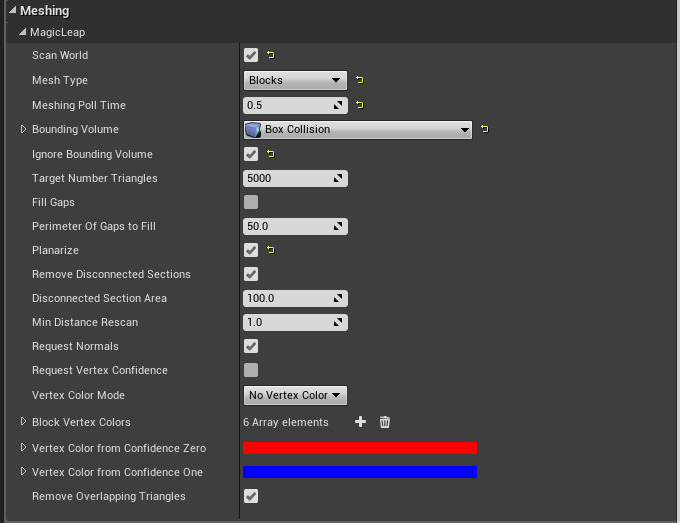Viewport: 680px width, 523px height.
Task: Collapse the MagicLeap subsection
Action: (x=23, y=32)
